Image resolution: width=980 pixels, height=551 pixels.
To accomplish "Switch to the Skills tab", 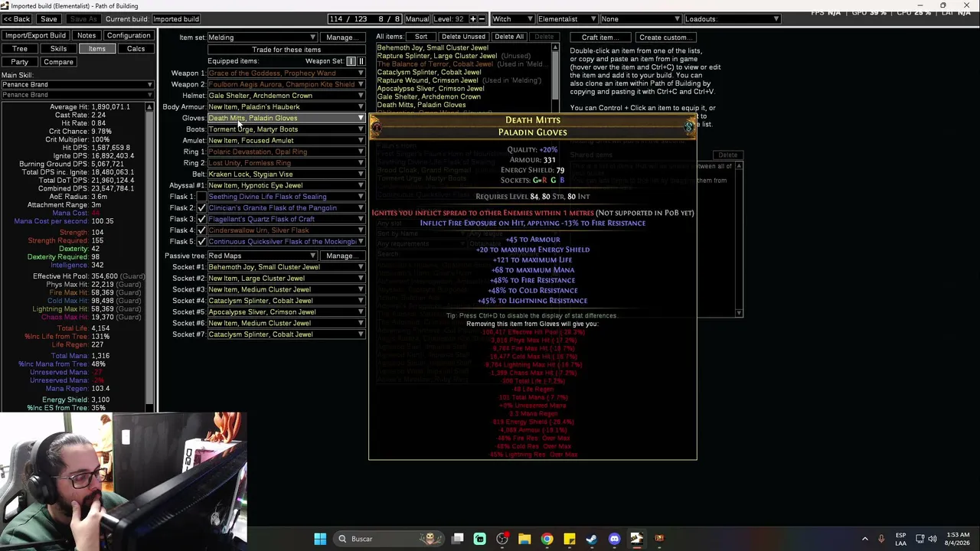I will (58, 49).
